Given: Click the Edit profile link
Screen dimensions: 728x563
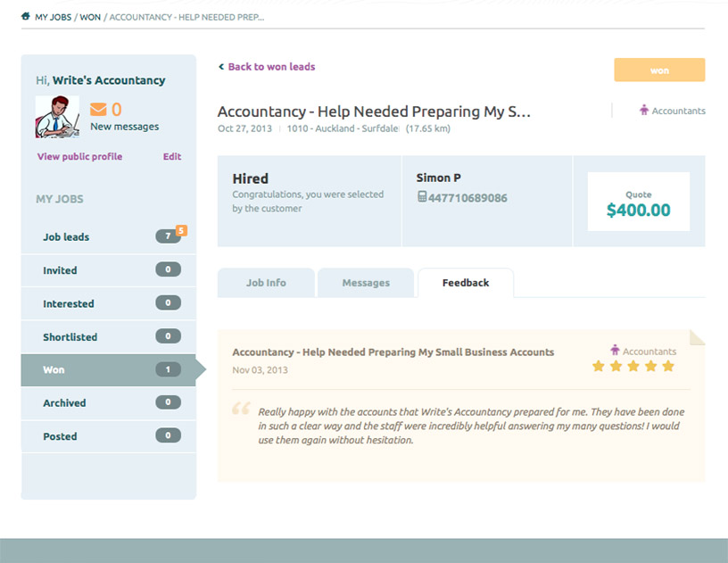Looking at the screenshot, I should pyautogui.click(x=172, y=157).
